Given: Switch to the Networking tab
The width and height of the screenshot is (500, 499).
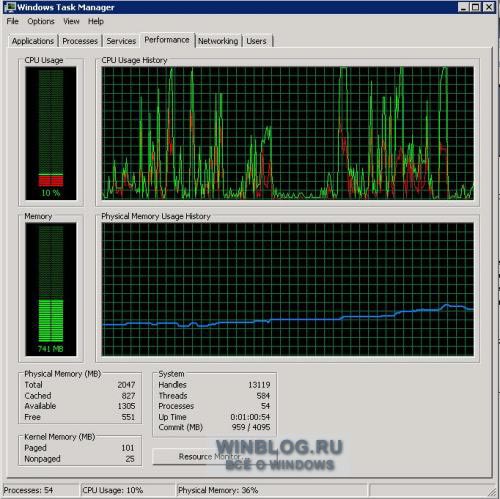Looking at the screenshot, I should (218, 41).
